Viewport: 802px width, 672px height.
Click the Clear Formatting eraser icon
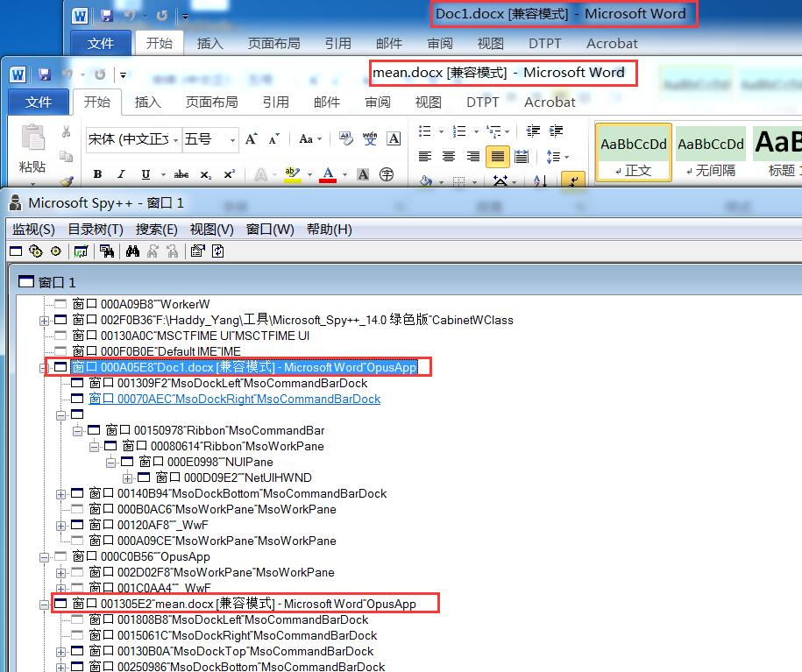[345, 138]
